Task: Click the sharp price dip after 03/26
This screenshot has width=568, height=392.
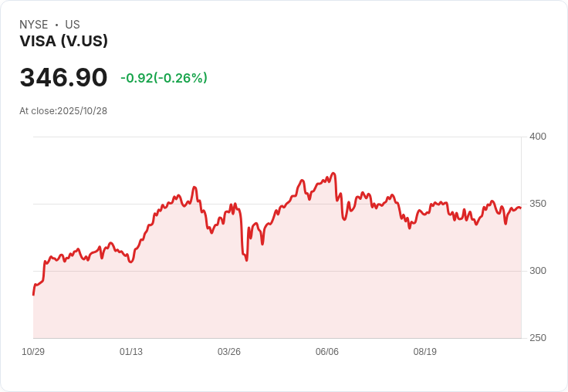Action: (x=246, y=259)
